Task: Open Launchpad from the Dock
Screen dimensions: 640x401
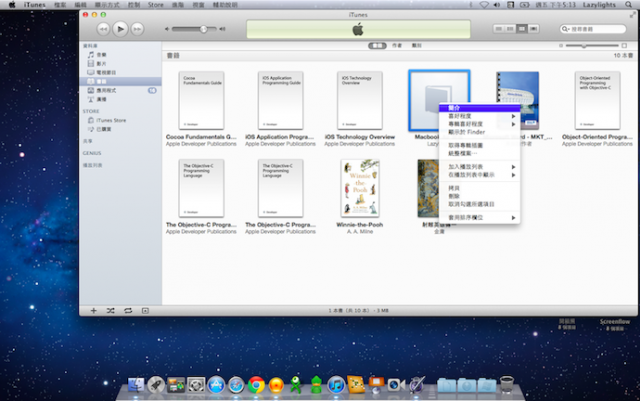Action: (156, 385)
